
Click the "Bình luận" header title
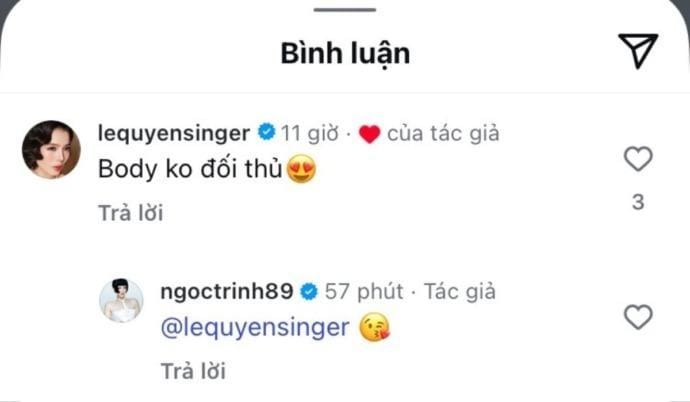coord(345,52)
